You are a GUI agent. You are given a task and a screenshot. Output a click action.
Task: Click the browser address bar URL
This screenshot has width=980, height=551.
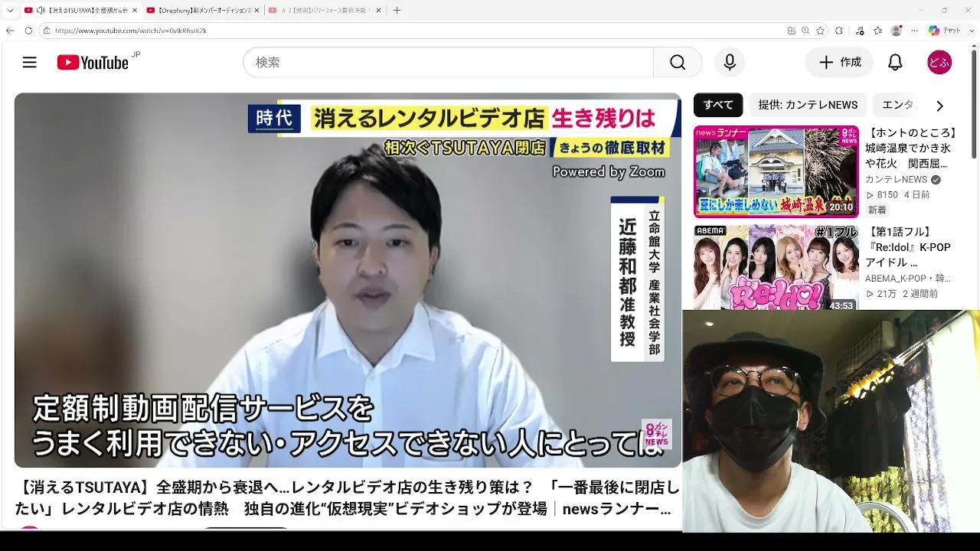pyautogui.click(x=130, y=31)
